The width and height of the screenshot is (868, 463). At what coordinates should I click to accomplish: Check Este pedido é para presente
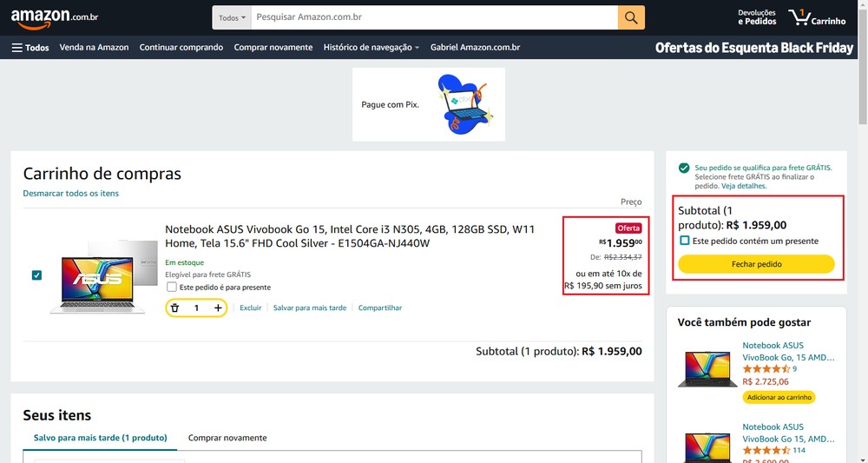[x=172, y=287]
